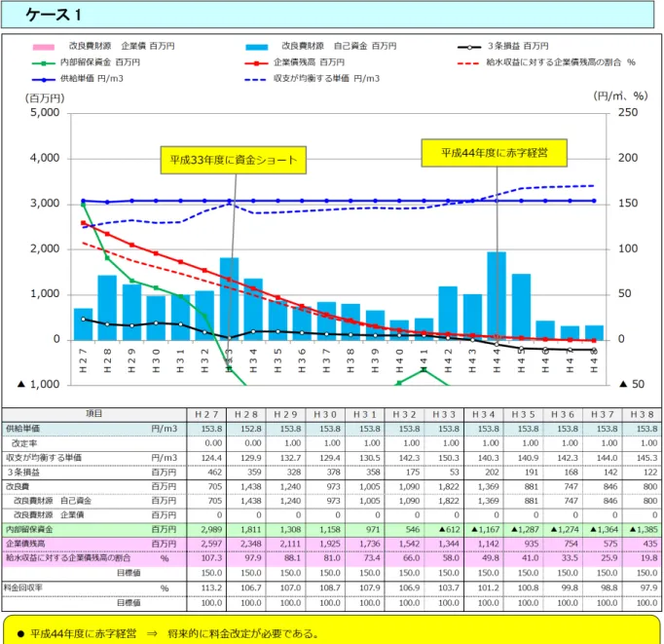
Task: Click the tallest blue bar at H44
Action: click(x=497, y=296)
